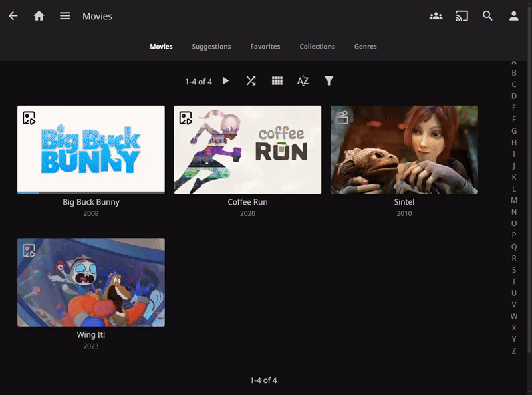Click the year 2008 under Big Buck Bunny
The width and height of the screenshot is (532, 395).
pos(91,213)
